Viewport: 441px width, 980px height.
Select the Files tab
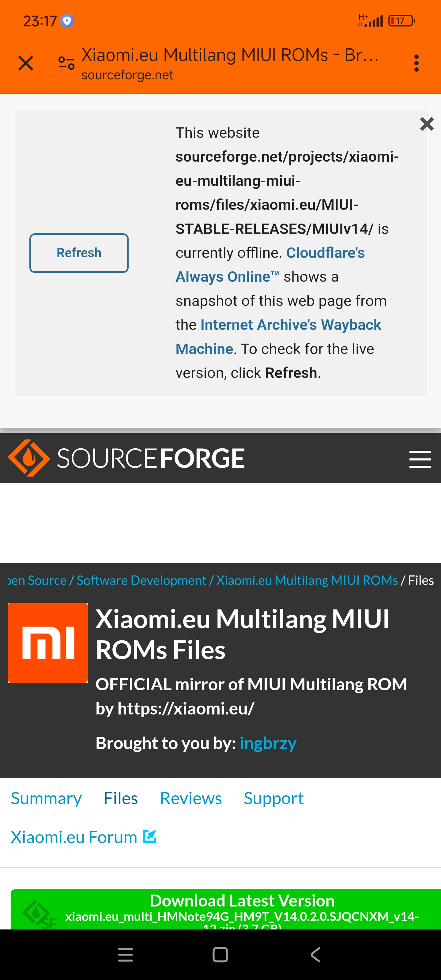121,798
